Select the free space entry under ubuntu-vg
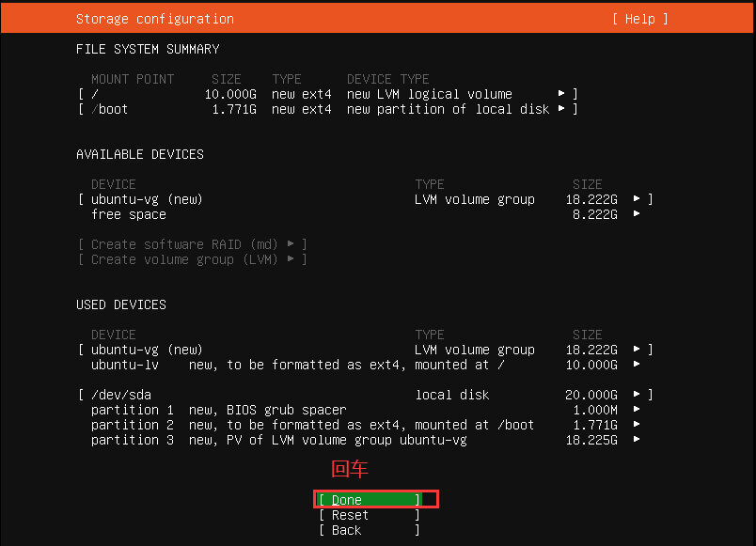This screenshot has height=546, width=756. [x=128, y=214]
